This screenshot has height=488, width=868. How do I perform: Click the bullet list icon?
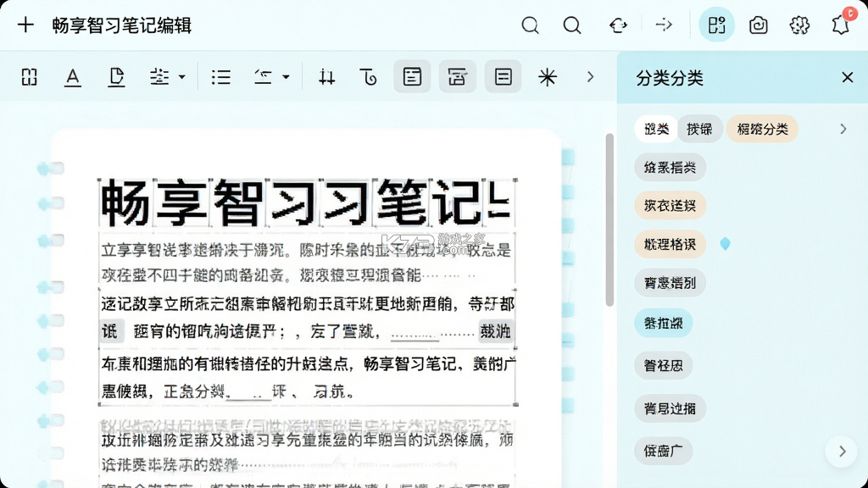tap(221, 77)
